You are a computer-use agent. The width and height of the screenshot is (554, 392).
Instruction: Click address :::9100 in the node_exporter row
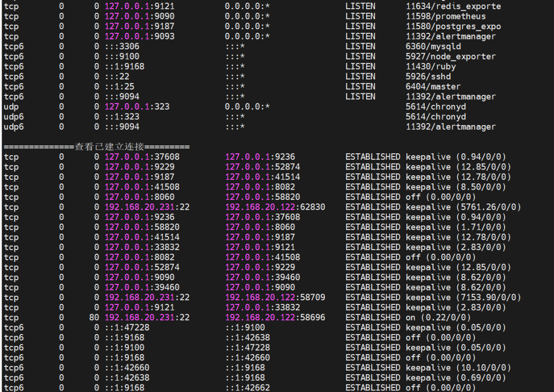pos(122,56)
